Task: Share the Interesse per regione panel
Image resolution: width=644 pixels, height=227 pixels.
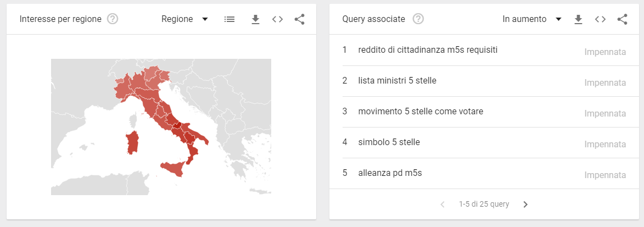Action: tap(300, 19)
